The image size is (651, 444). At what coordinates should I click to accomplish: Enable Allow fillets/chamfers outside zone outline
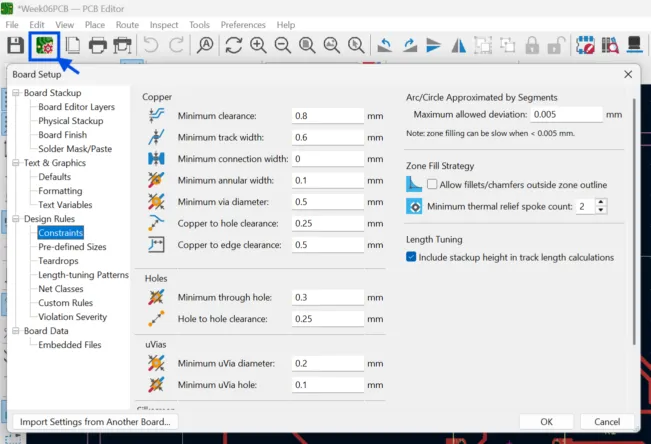(432, 184)
